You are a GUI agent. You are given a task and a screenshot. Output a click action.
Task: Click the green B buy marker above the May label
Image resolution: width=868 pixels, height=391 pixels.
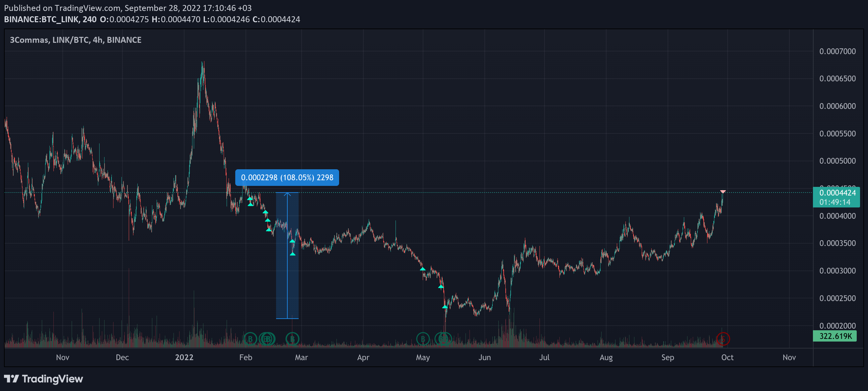pos(422,339)
